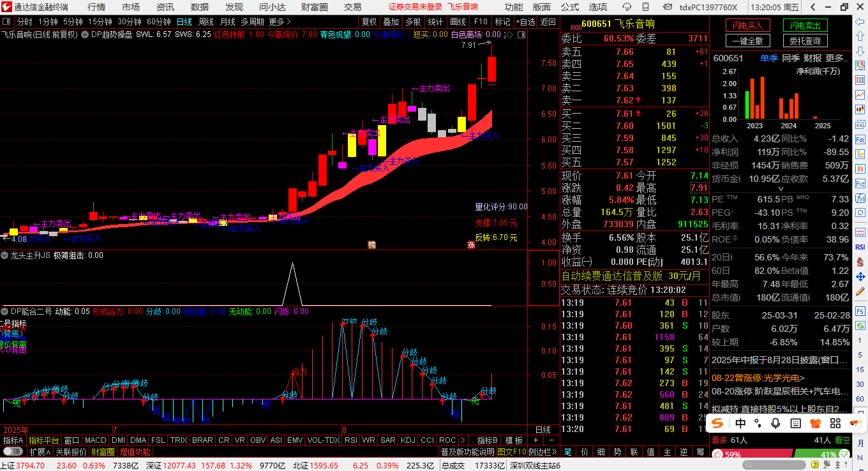Click the 一键全撤 button

coord(747,41)
